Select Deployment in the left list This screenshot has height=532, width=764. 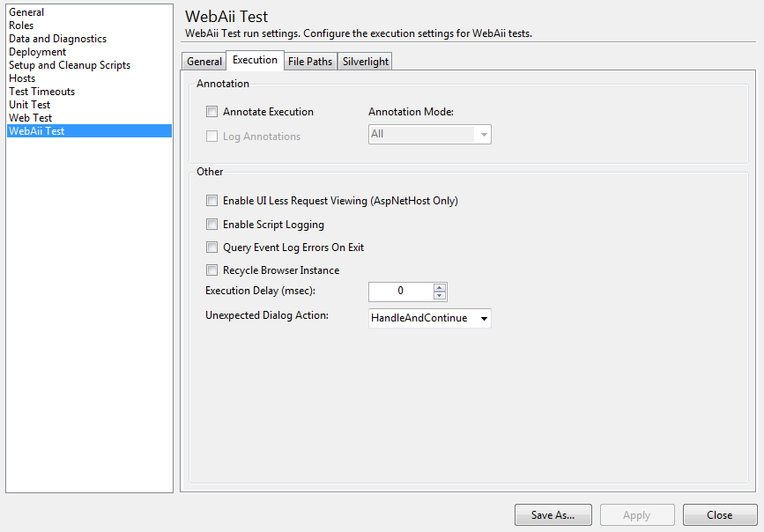point(37,52)
